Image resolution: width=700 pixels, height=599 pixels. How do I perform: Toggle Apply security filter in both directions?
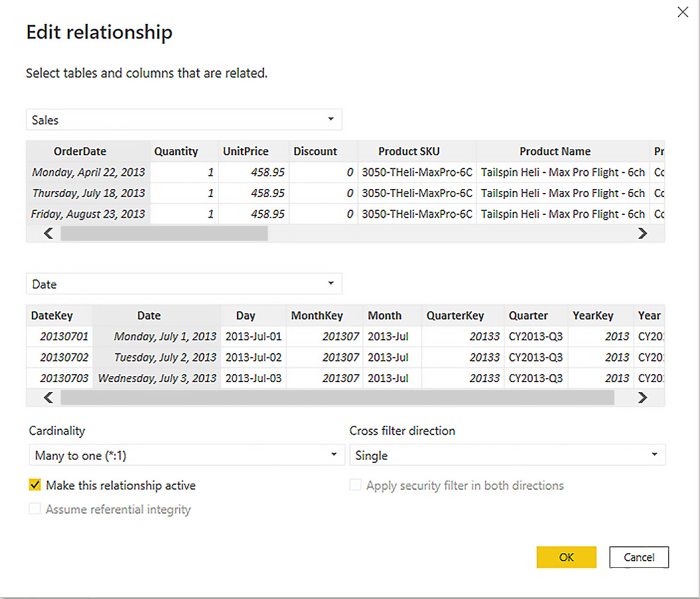pos(356,486)
